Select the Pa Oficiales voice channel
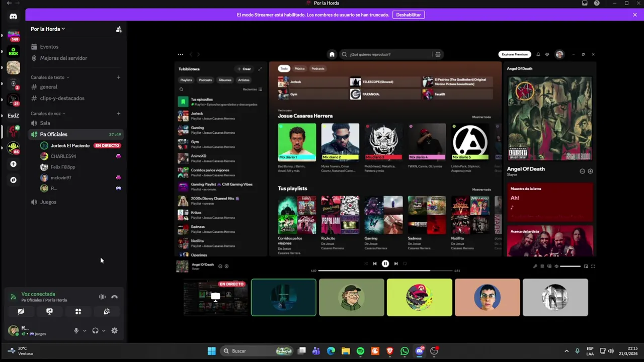Image resolution: width=644 pixels, height=362 pixels. 75,134
